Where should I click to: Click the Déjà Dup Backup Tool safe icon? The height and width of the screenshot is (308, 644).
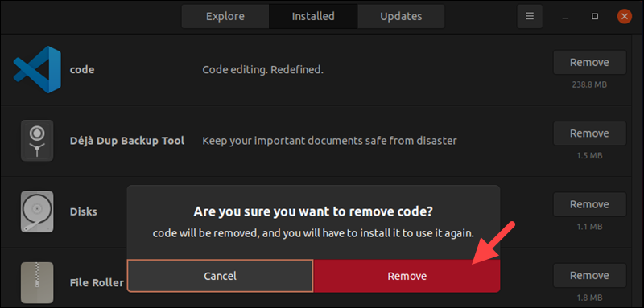click(x=37, y=141)
